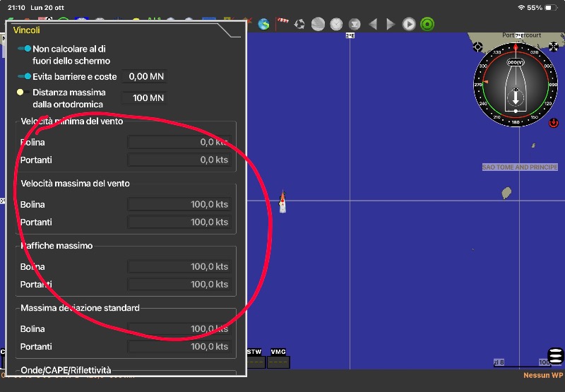
Task: Tap the recycle arrows icon in toolbar
Action: (x=299, y=24)
